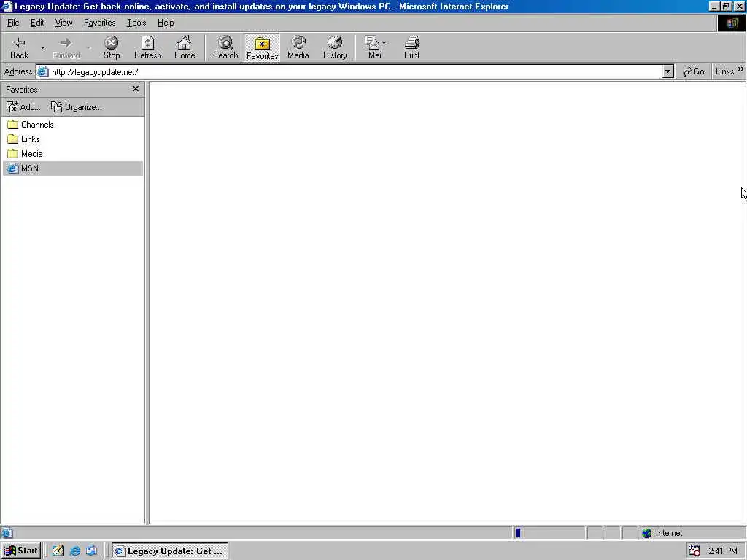Screen dimensions: 747x560
Task: Go to the Home page
Action: click(185, 47)
